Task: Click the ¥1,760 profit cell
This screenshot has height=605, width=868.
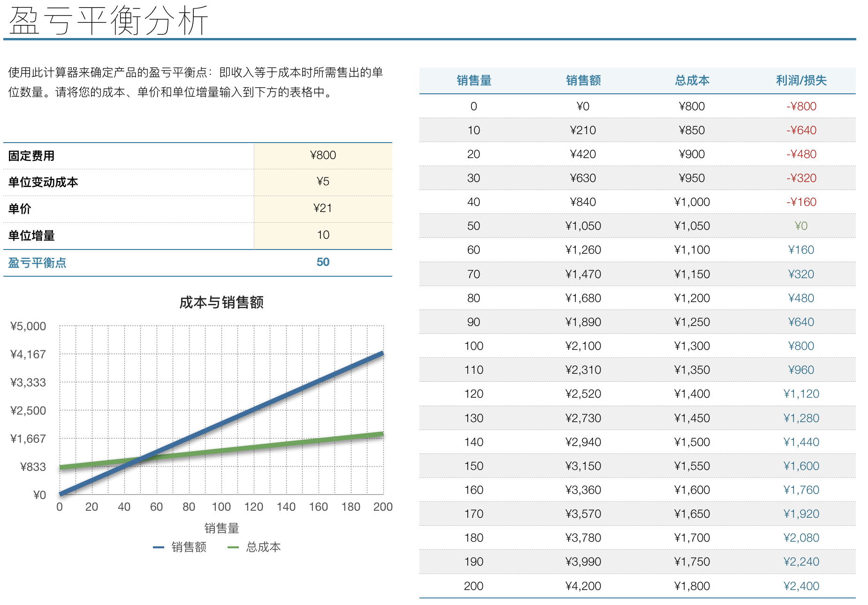Action: [801, 490]
